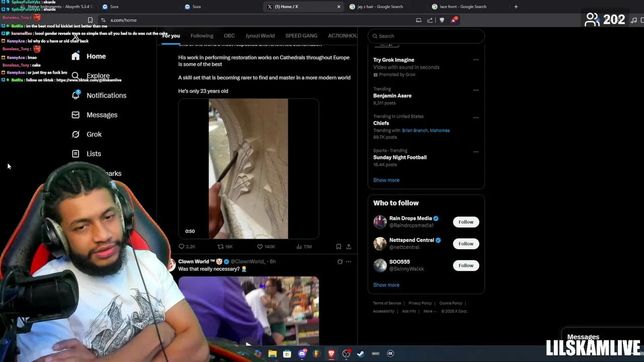
Task: Switch to the Jynxzi World tab
Action: pos(260,36)
